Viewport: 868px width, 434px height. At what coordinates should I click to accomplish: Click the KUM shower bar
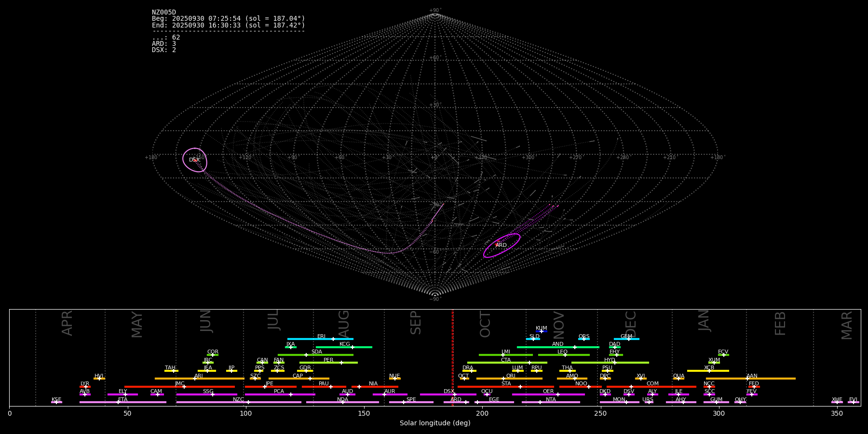point(542,331)
